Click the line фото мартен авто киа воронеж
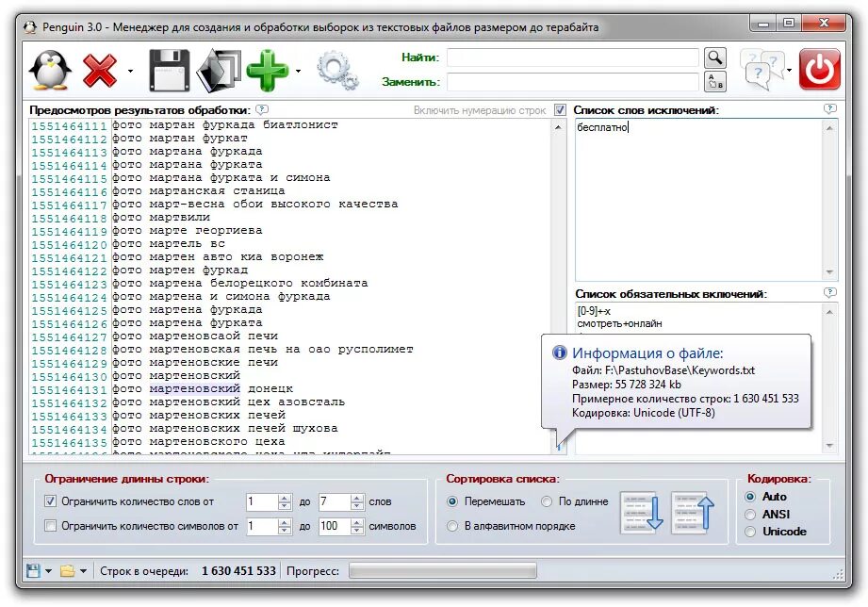Viewport: 868px width, 607px height. click(x=218, y=257)
